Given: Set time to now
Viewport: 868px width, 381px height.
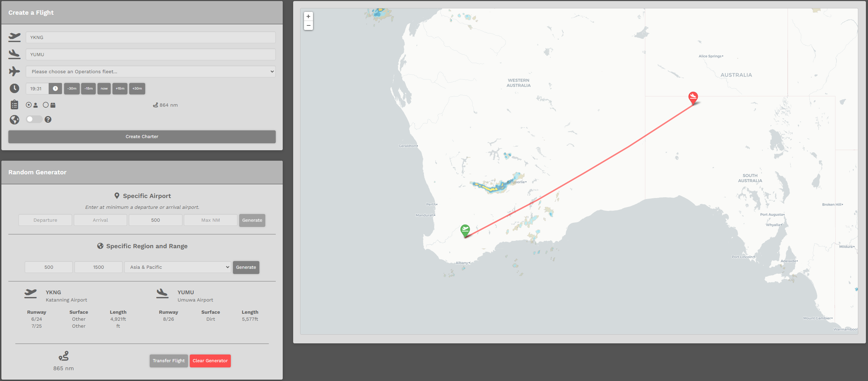Looking at the screenshot, I should pyautogui.click(x=104, y=89).
